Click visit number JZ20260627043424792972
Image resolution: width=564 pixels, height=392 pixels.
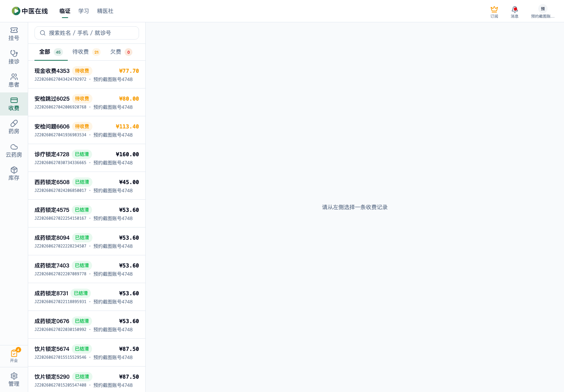coord(60,79)
